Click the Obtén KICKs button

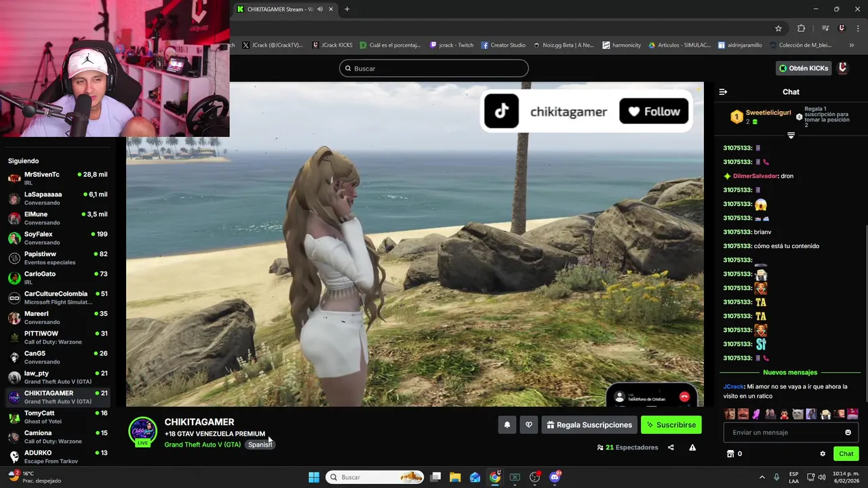pos(804,68)
